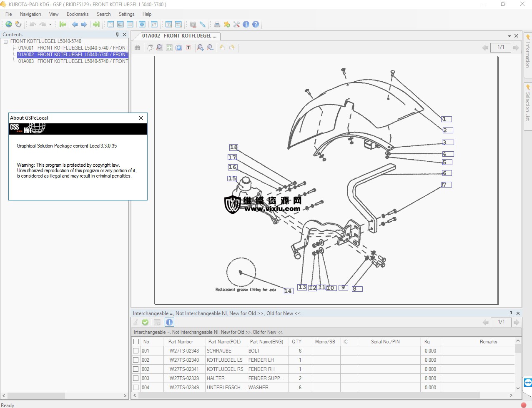
Task: Select the pan hand tool
Action: 150,48
